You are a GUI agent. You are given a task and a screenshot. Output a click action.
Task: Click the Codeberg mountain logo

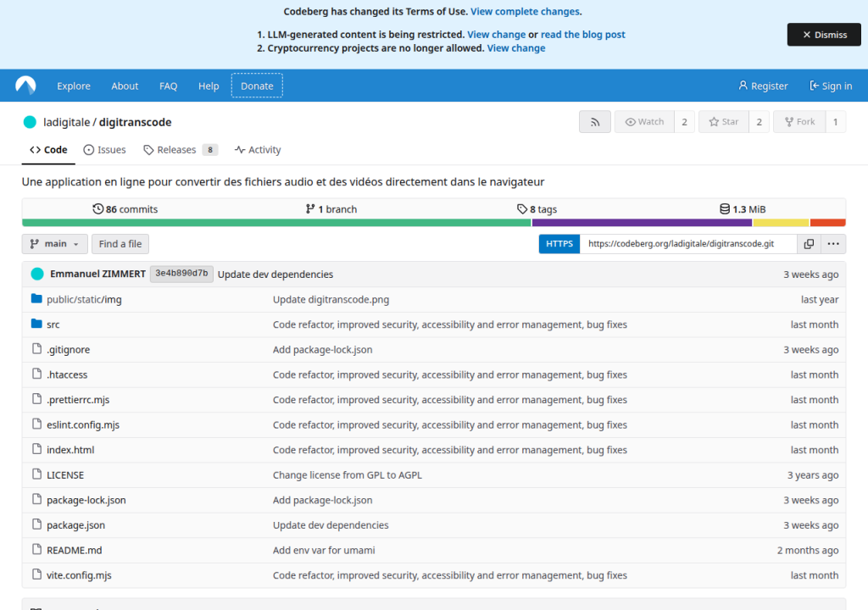pos(25,86)
